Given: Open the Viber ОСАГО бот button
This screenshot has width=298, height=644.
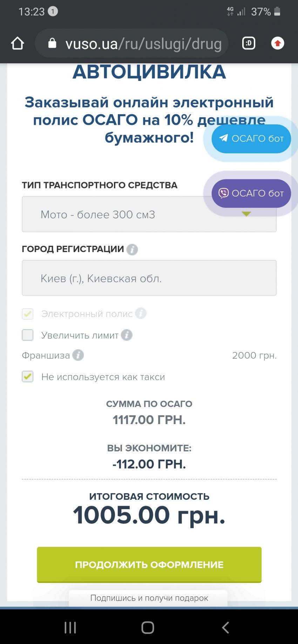Looking at the screenshot, I should click(251, 193).
